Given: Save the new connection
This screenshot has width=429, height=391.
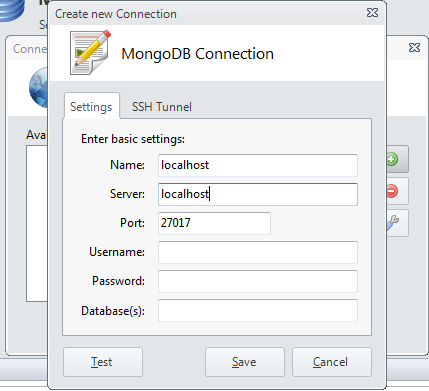Looking at the screenshot, I should coord(245,362).
